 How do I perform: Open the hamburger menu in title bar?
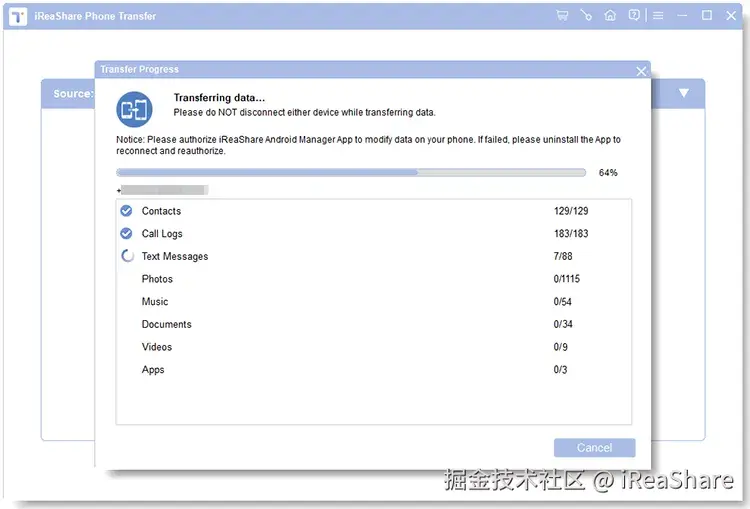(x=658, y=15)
